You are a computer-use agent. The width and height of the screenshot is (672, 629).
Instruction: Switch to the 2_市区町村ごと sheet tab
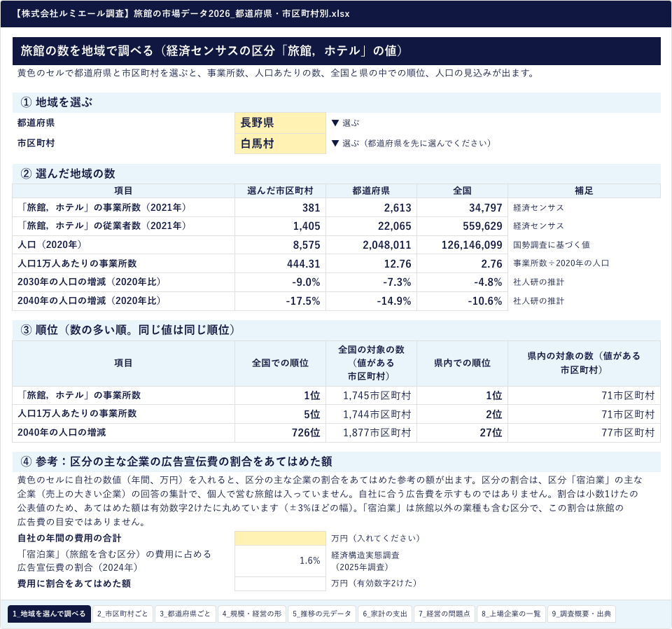click(122, 614)
